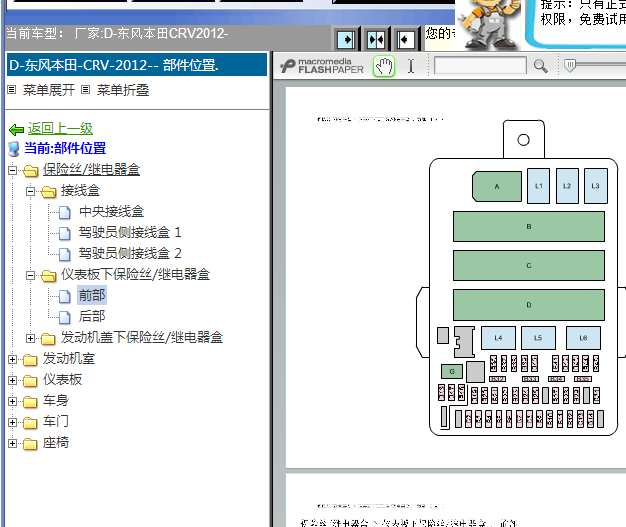Expand the 车身 tree node
This screenshot has width=626, height=527.
(x=12, y=402)
